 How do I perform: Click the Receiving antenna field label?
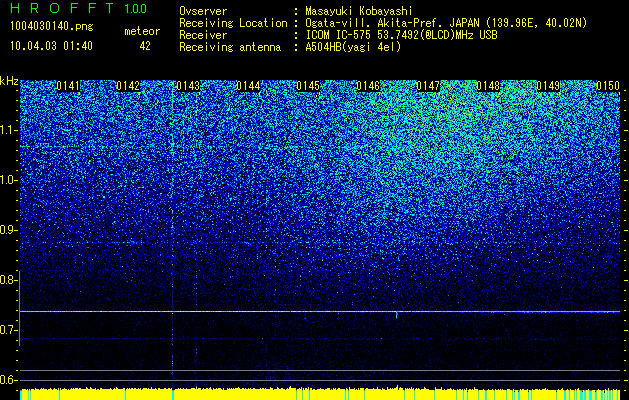[x=230, y=47]
